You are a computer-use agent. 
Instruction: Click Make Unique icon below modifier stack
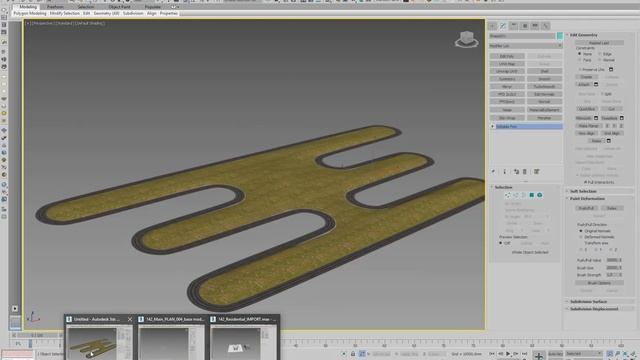(x=516, y=172)
